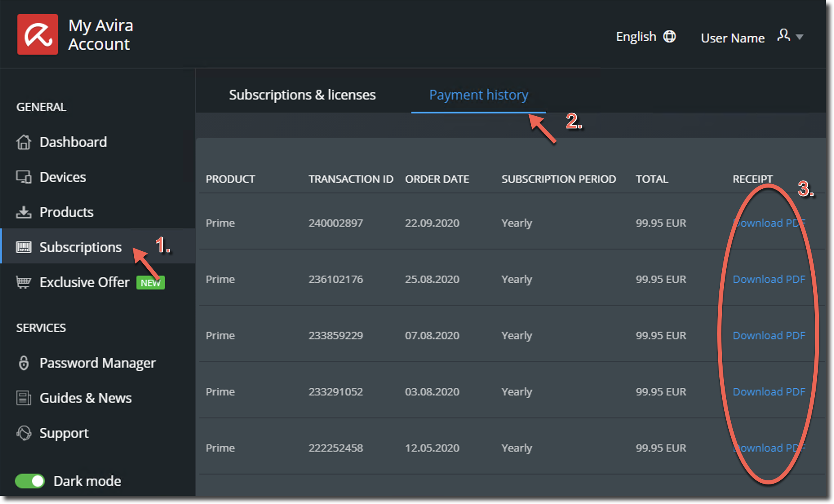
Task: Click the PRODUCT column header
Action: [230, 179]
